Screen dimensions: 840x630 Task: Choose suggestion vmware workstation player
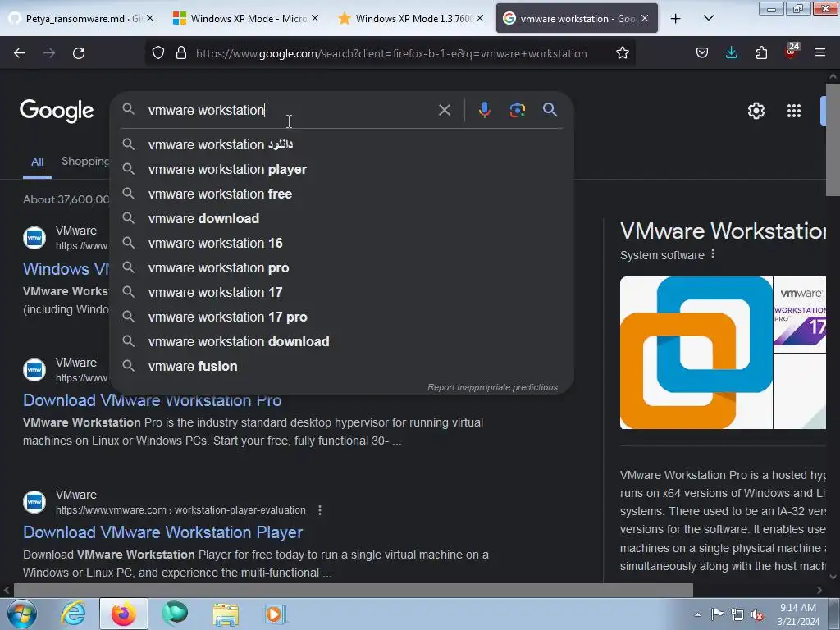point(342,169)
